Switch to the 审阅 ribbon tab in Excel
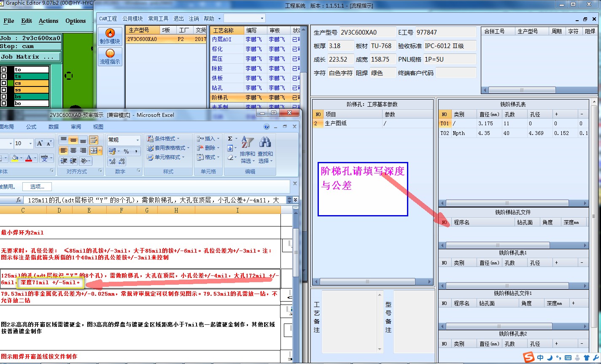Viewport: 601px width, 364px height. coord(76,127)
